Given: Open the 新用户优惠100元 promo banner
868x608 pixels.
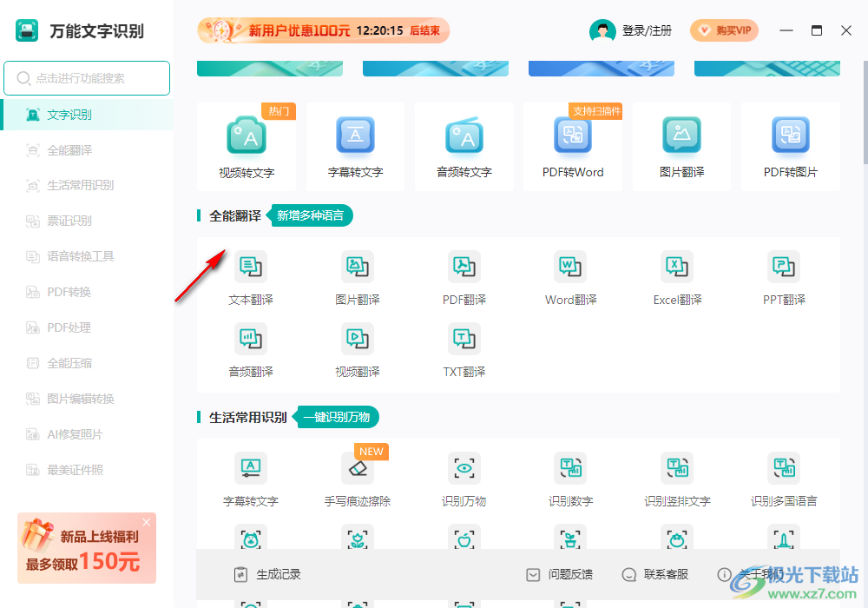Looking at the screenshot, I should [323, 30].
